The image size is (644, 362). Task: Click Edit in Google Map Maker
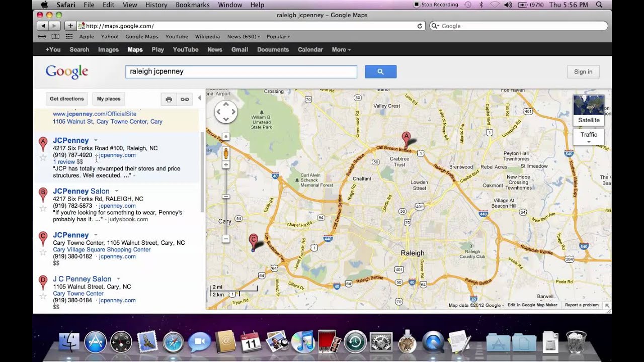[532, 305]
